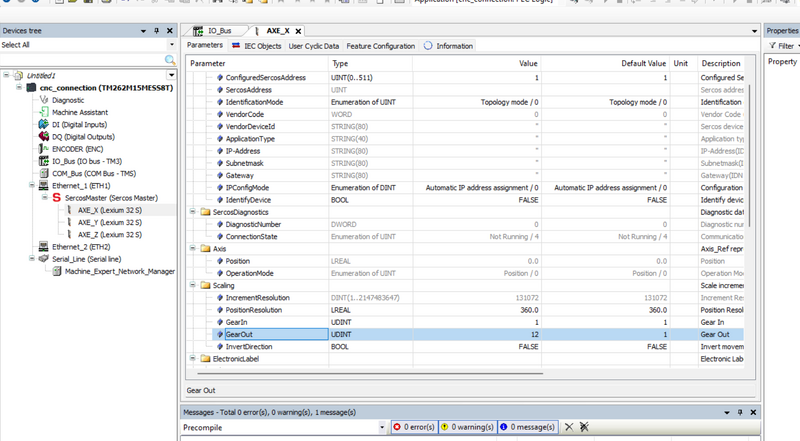Collapse the Ethernet_1 (ETH1) tree node
The width and height of the screenshot is (800, 441).
30,185
